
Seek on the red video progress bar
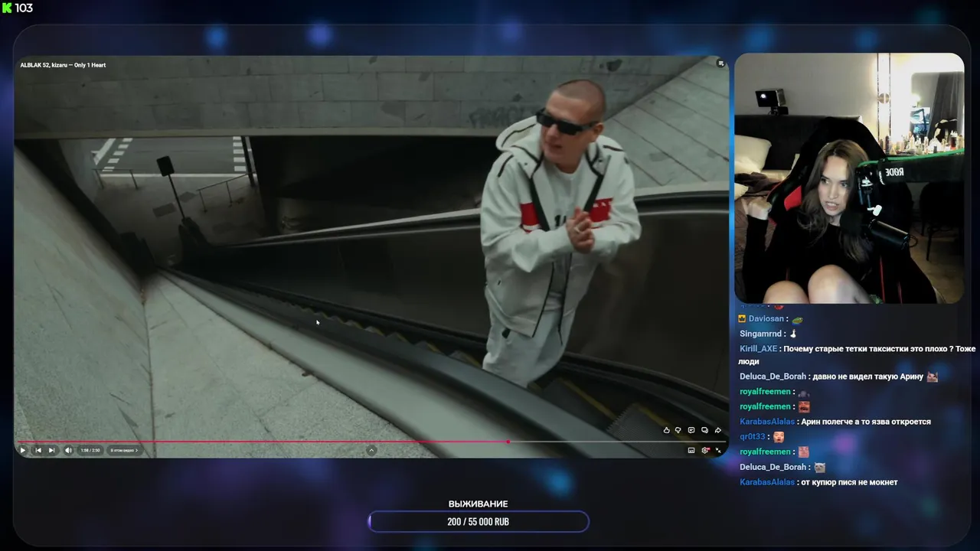pyautogui.click(x=371, y=442)
